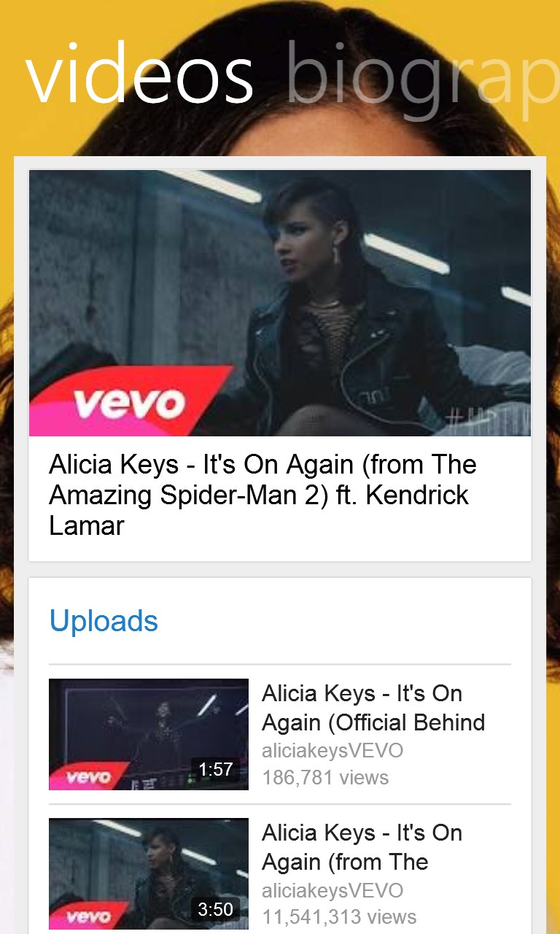Play the featured It's On Again video
The image size is (560, 934).
pyautogui.click(x=280, y=304)
